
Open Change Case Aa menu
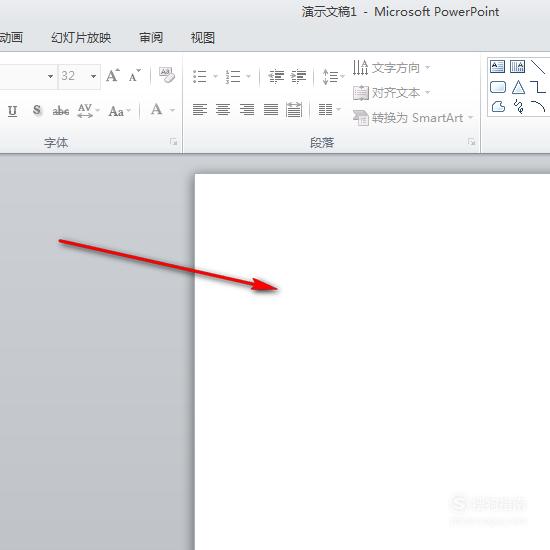[120, 111]
